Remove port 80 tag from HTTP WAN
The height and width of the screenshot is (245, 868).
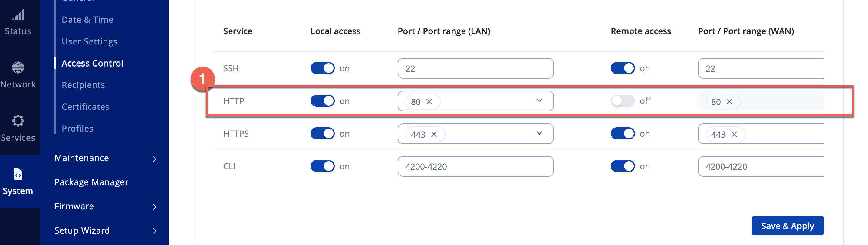click(729, 102)
